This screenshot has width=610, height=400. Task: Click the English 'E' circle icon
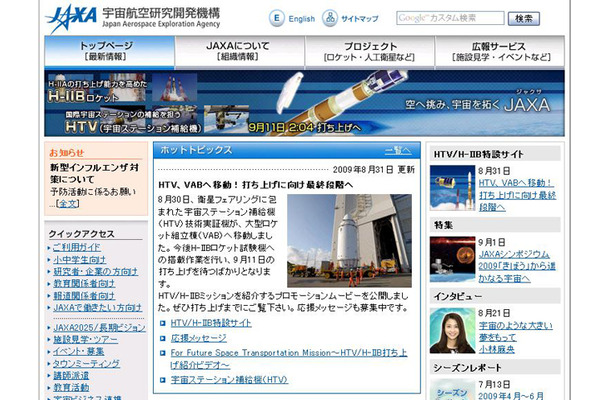(x=276, y=19)
